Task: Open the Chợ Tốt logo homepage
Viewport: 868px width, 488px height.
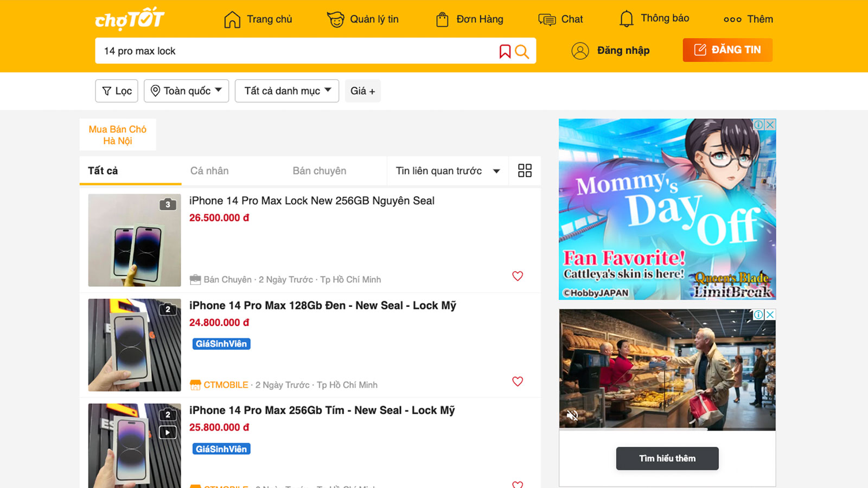Action: (x=130, y=18)
